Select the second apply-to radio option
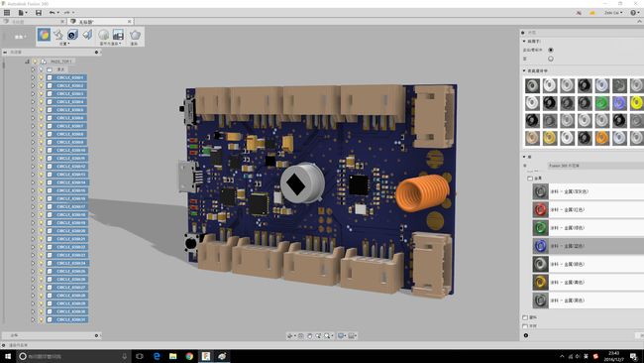 pyautogui.click(x=550, y=59)
